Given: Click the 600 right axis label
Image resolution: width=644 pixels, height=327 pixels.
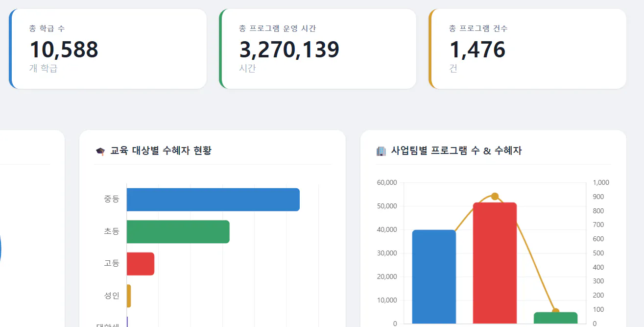Looking at the screenshot, I should click(x=598, y=239).
